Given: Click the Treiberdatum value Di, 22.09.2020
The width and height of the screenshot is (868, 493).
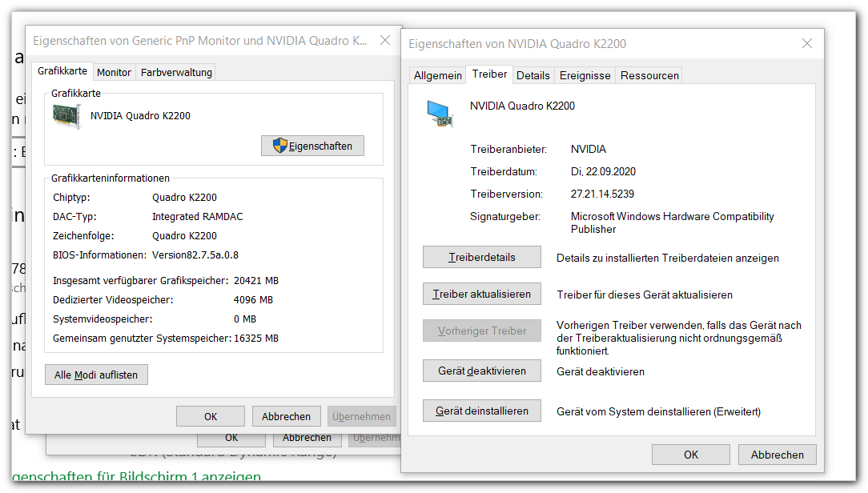Looking at the screenshot, I should [604, 171].
